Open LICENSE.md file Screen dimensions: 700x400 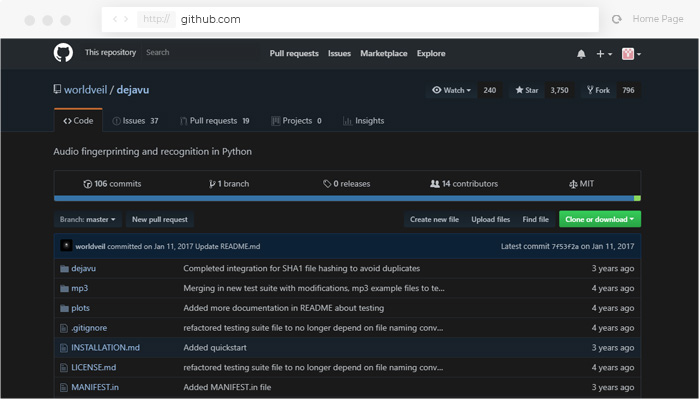(94, 368)
